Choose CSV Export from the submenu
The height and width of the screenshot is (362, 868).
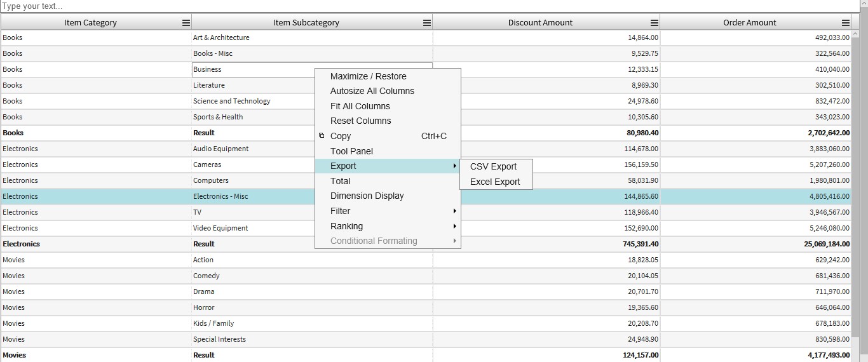pos(493,166)
